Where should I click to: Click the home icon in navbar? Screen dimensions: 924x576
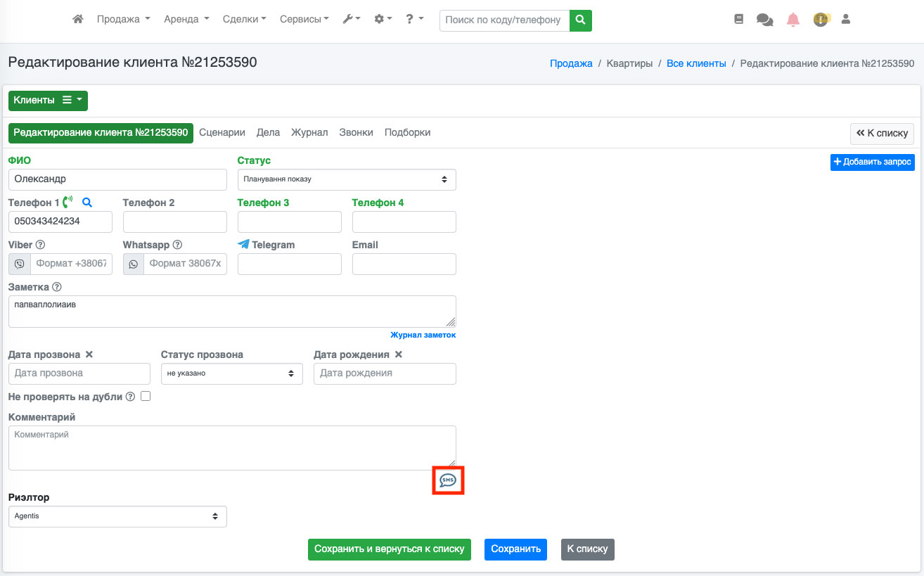pos(78,20)
